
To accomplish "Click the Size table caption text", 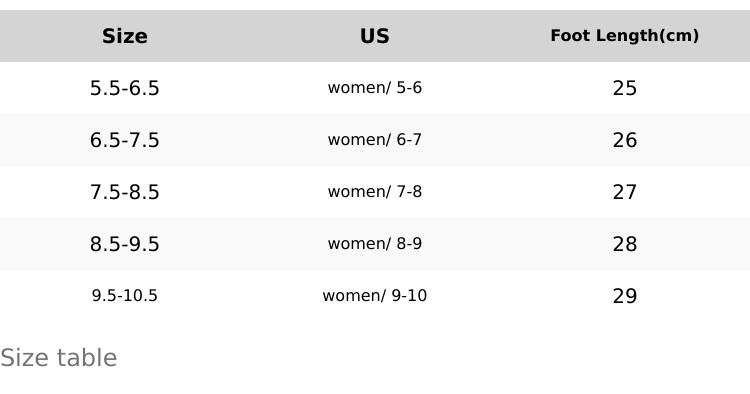I will 58,358.
